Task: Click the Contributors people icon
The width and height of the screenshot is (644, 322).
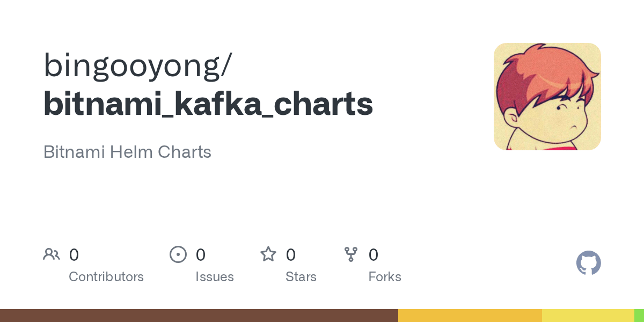Action: coord(52,254)
